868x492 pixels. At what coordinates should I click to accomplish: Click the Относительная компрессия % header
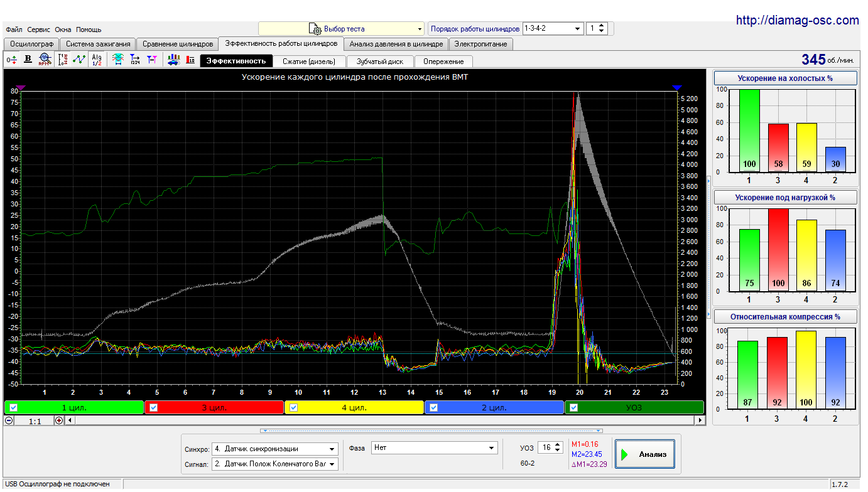[785, 316]
